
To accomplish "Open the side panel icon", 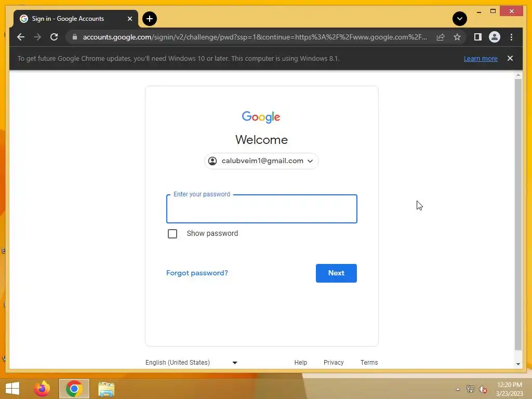I will (478, 37).
